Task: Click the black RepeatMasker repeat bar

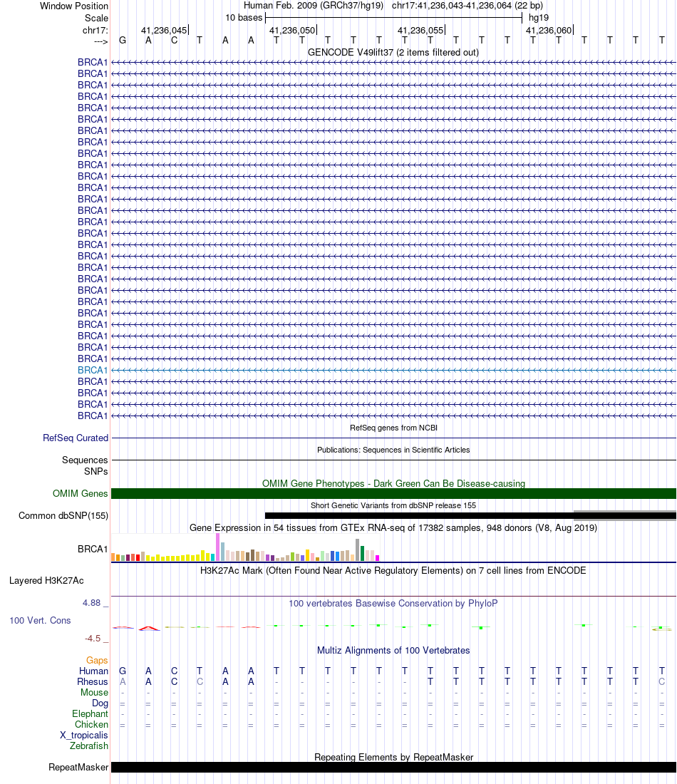Action: coord(393,768)
